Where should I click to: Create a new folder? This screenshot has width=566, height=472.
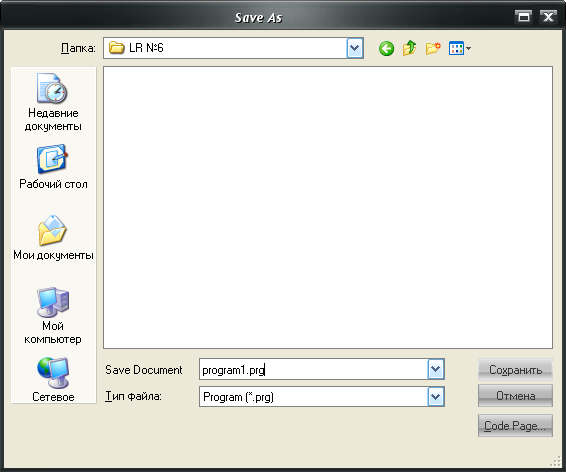coord(433,48)
